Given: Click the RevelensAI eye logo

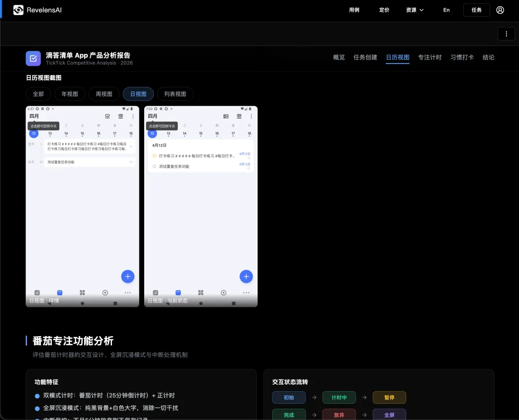Looking at the screenshot, I should pyautogui.click(x=18, y=10).
